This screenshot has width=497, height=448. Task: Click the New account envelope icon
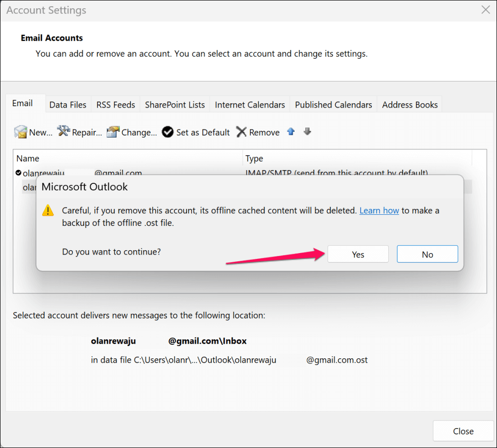pos(20,132)
